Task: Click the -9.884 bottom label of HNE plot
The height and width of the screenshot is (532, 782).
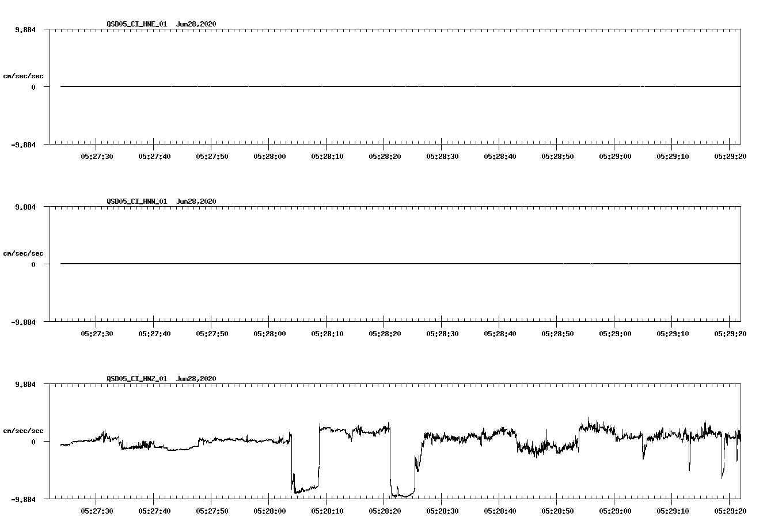Action: coord(23,145)
